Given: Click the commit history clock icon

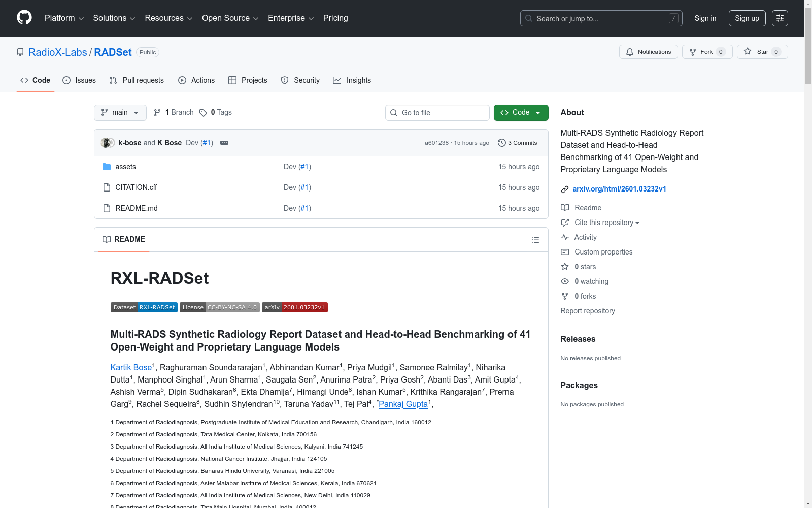Looking at the screenshot, I should point(502,143).
